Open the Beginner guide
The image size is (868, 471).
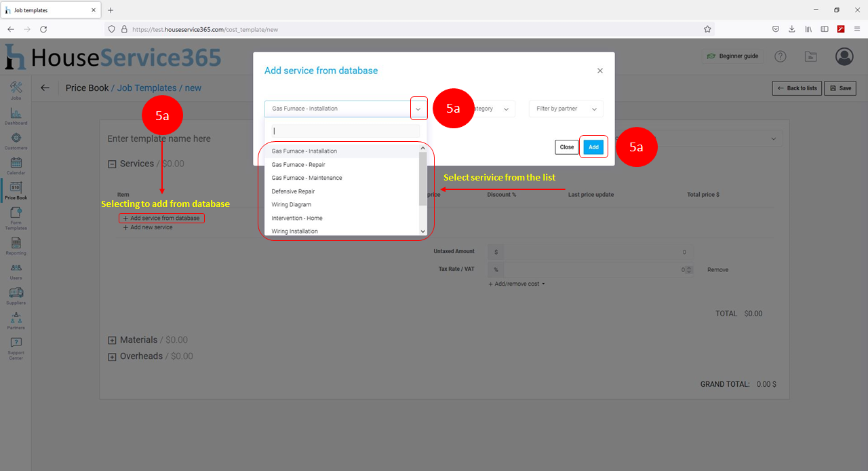pos(732,56)
